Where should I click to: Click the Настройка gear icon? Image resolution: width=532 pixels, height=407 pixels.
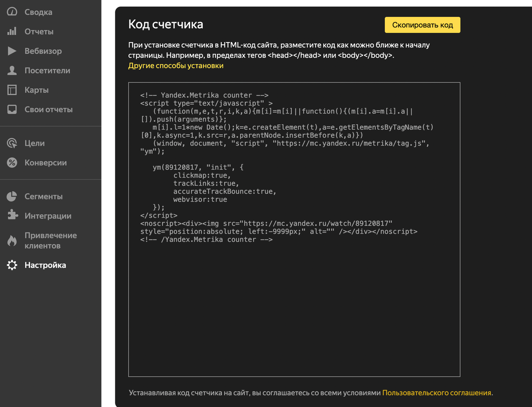click(12, 265)
